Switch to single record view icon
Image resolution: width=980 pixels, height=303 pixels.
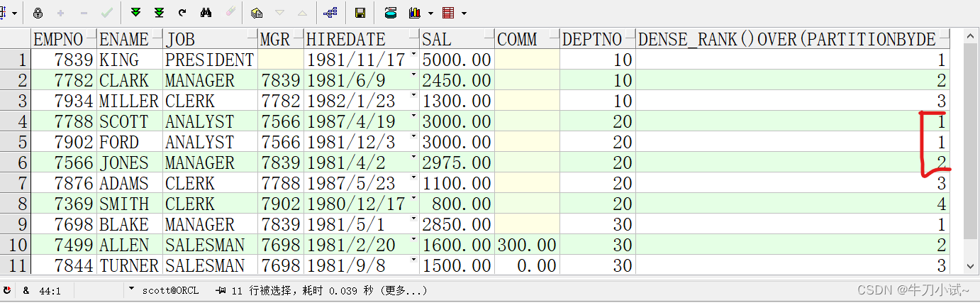pos(257,13)
